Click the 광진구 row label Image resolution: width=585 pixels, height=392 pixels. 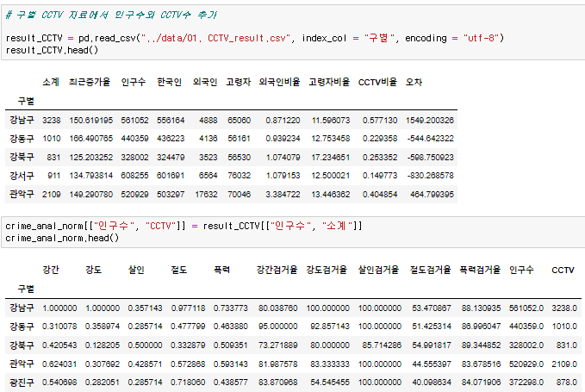(22, 383)
